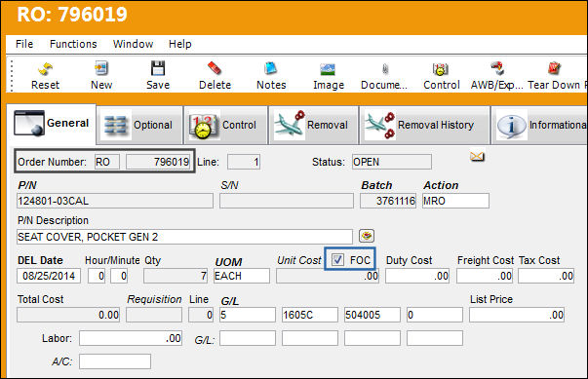Click the G/L field containing 1605C
Viewport: 588px width, 379px height.
click(x=310, y=315)
